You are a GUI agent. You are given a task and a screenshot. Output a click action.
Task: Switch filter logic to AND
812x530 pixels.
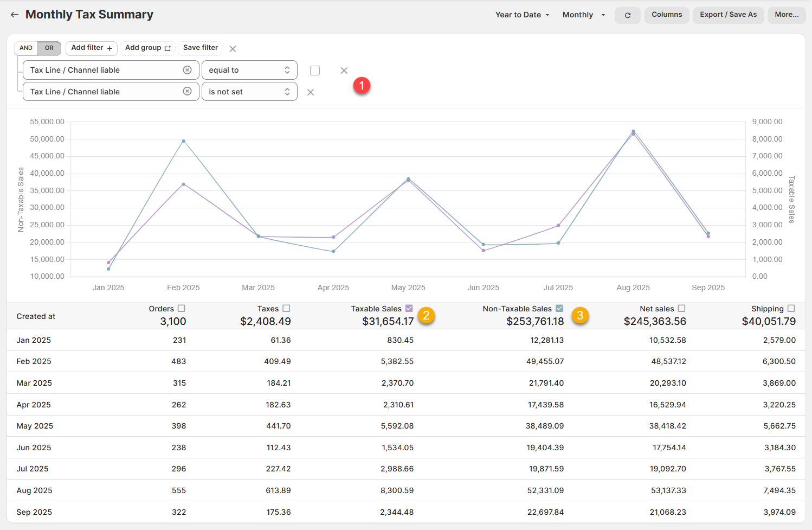26,48
